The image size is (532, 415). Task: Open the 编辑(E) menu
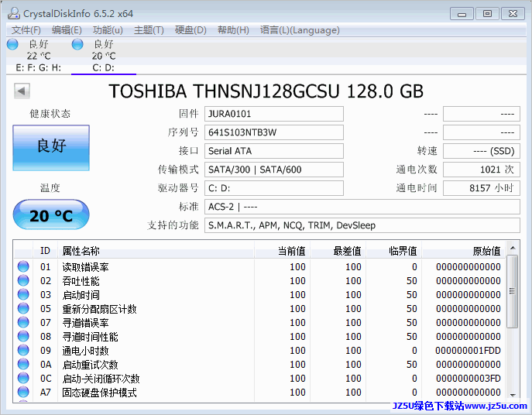point(67,30)
